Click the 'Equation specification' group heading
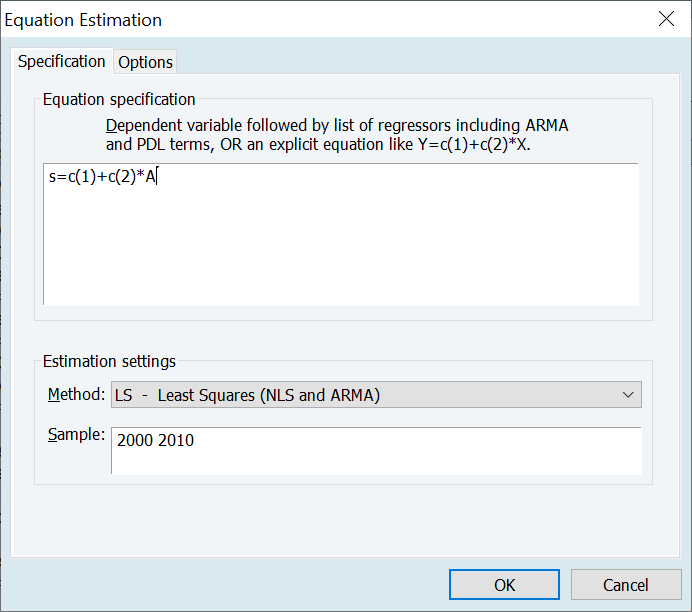The width and height of the screenshot is (692, 612). coord(119,99)
